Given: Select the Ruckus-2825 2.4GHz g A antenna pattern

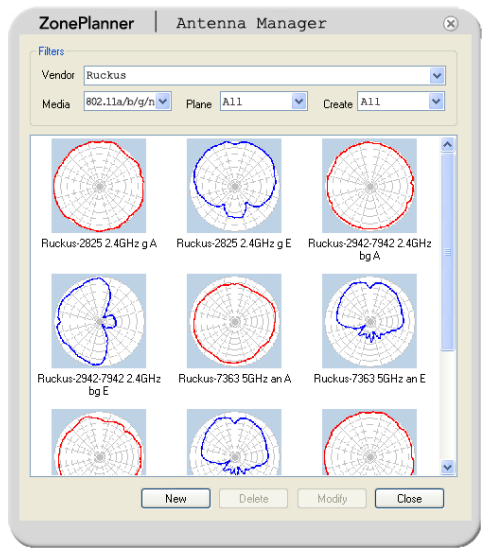Looking at the screenshot, I should (99, 186).
